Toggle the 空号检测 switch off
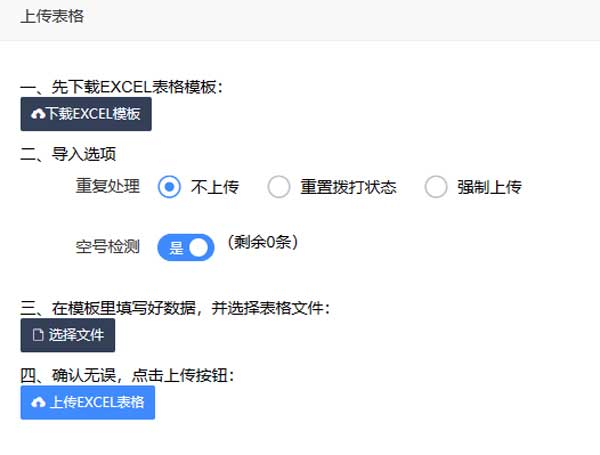Screen dimensions: 600x455 [x=186, y=247]
